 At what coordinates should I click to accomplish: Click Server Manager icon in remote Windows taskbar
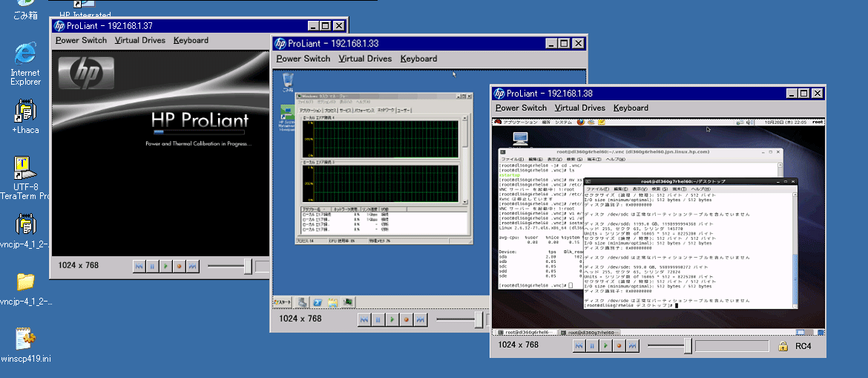[302, 302]
